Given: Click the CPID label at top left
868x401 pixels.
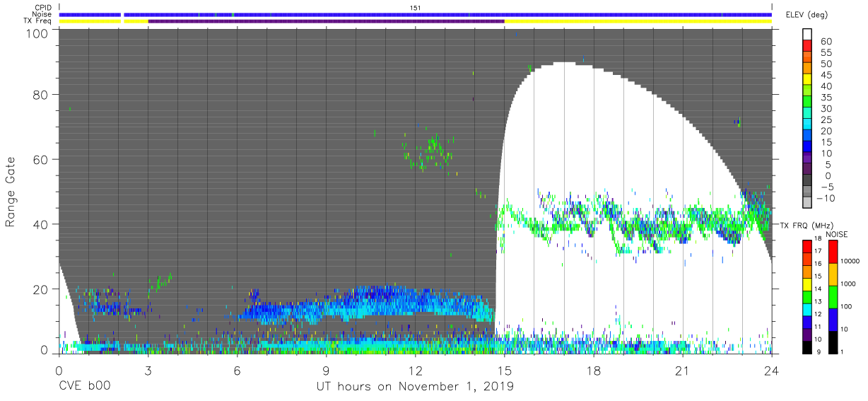Looking at the screenshot, I should 44,7.
